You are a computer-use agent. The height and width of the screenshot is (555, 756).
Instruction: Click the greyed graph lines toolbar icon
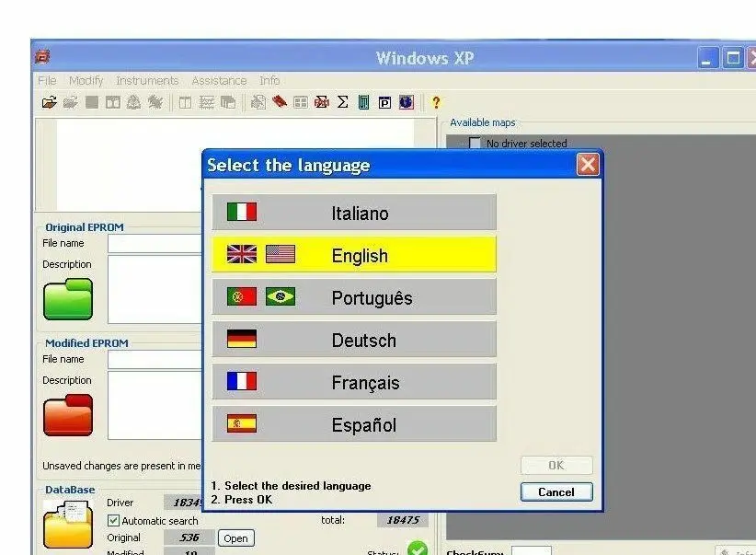pyautogui.click(x=207, y=102)
